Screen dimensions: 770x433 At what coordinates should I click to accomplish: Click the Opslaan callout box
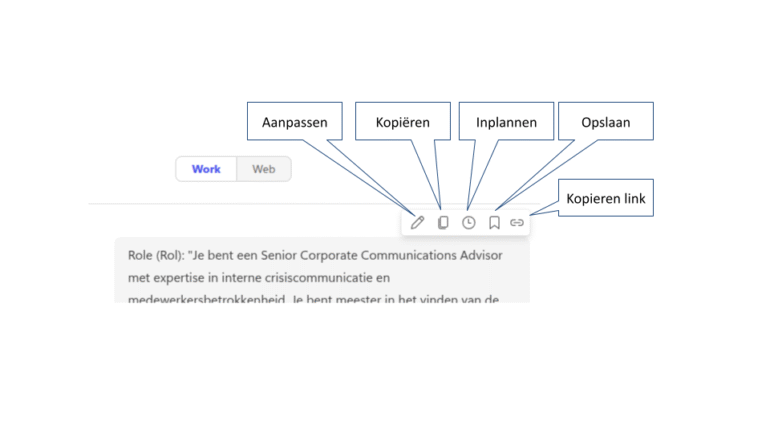click(x=605, y=122)
